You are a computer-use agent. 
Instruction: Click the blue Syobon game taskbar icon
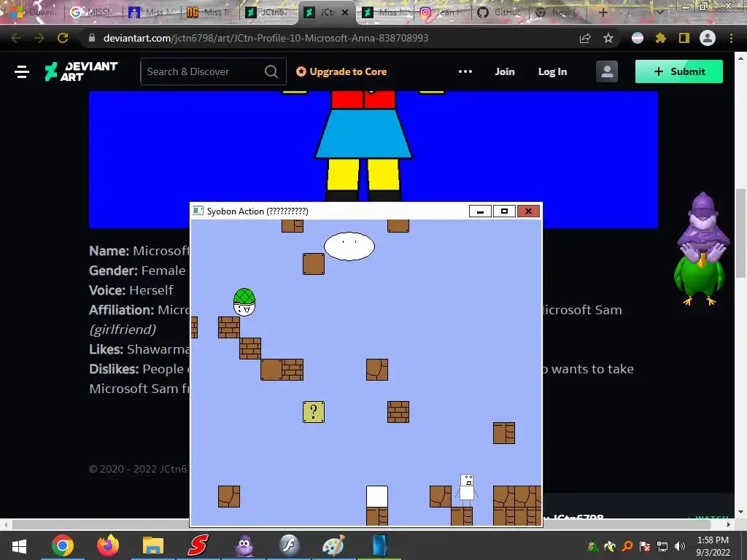(x=379, y=545)
